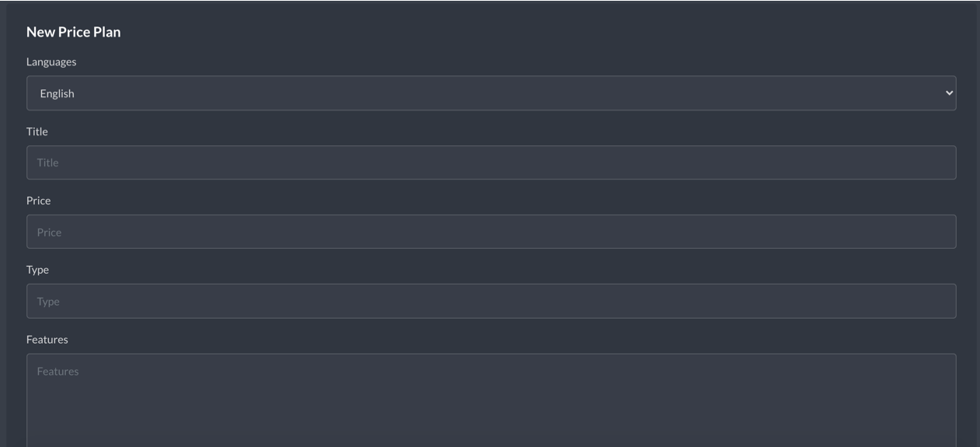The height and width of the screenshot is (447, 980).
Task: Open the Languages dropdown
Action: [491, 93]
